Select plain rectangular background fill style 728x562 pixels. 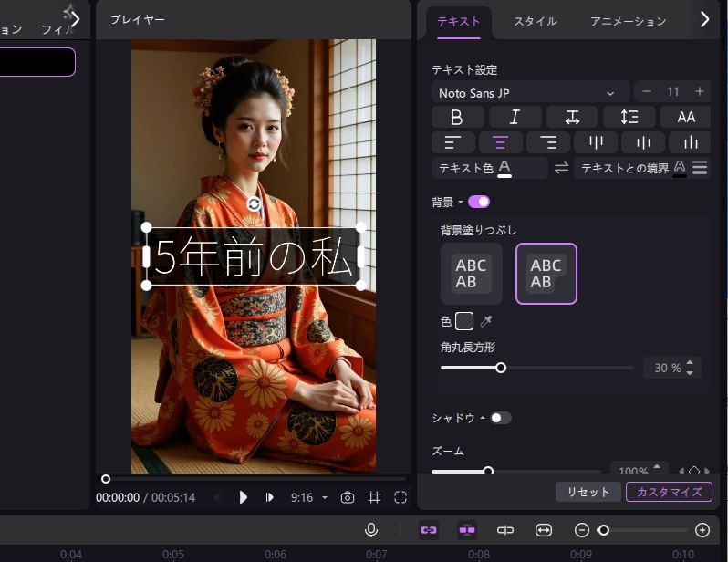pos(472,274)
